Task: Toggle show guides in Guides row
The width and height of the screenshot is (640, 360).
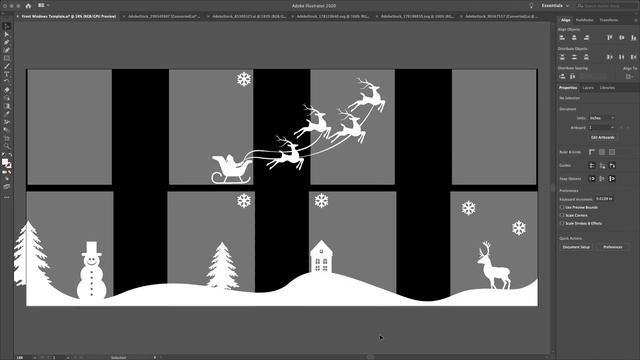Action: pyautogui.click(x=592, y=165)
